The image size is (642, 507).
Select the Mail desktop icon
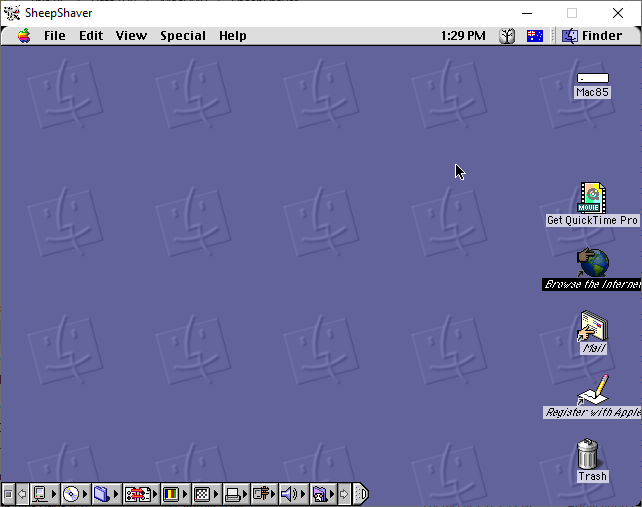click(593, 326)
